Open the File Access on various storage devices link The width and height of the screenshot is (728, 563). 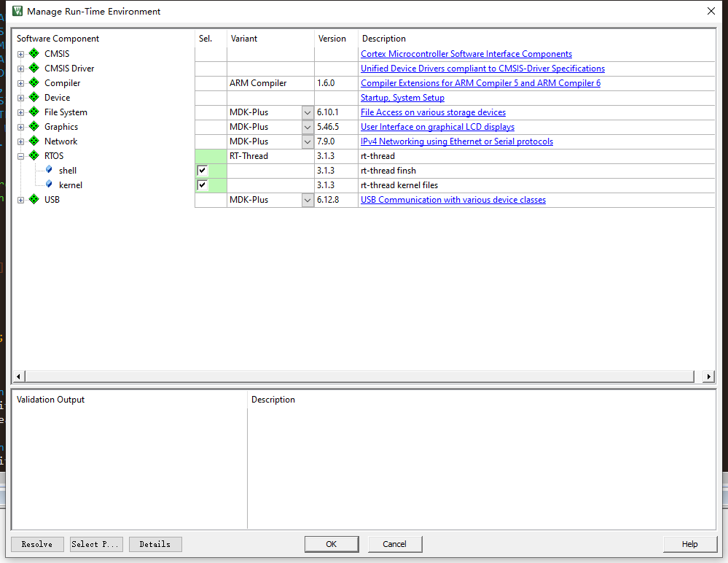coord(432,112)
